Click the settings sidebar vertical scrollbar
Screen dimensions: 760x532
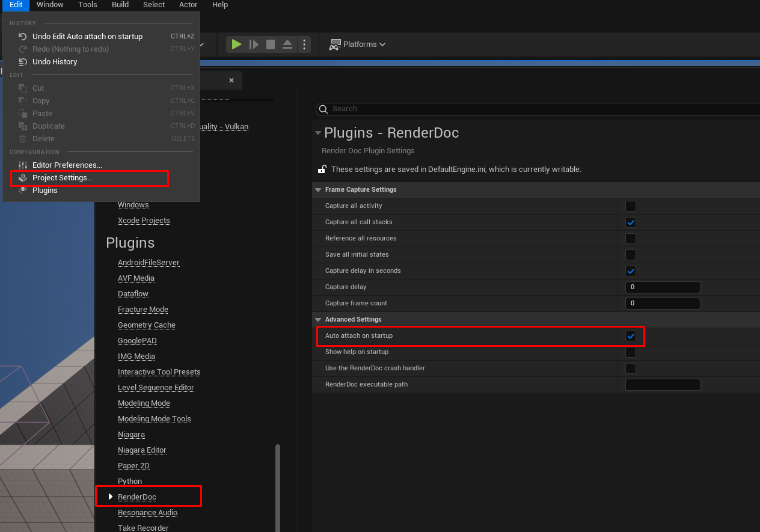click(x=277, y=488)
